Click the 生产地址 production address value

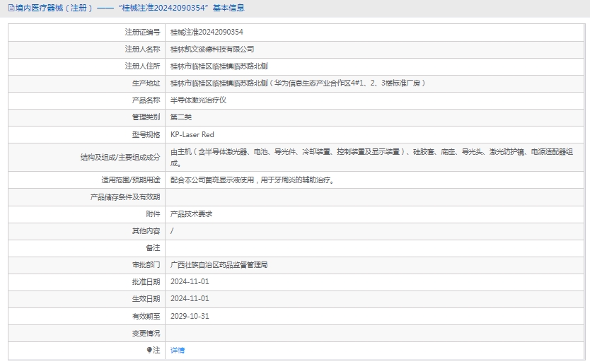[298, 83]
